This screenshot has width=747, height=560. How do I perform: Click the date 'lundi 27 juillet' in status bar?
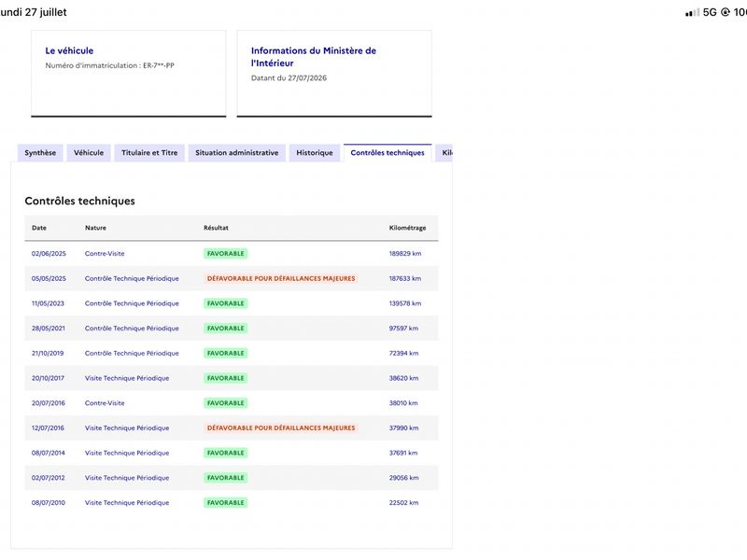coord(34,12)
